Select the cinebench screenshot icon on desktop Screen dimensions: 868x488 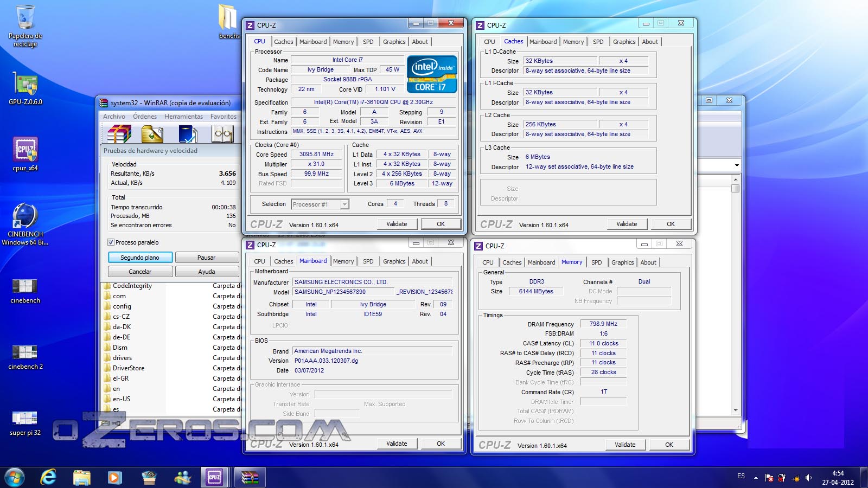[x=25, y=291]
